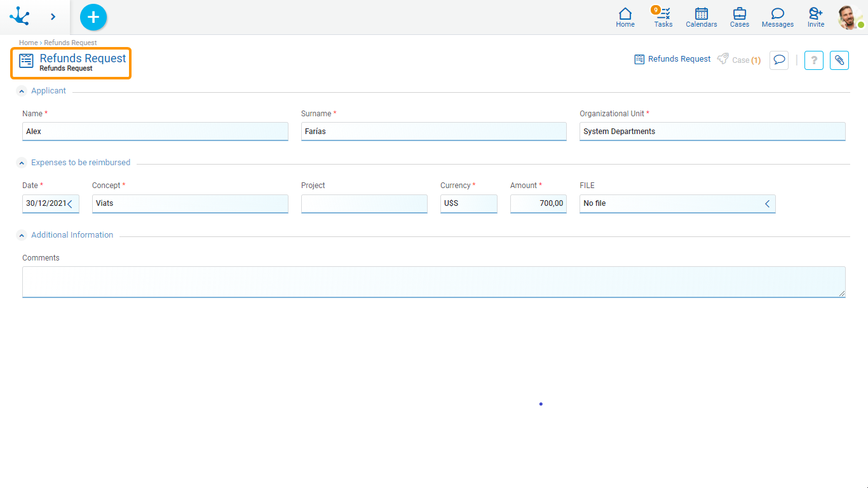Image resolution: width=868 pixels, height=488 pixels.
Task: Expand the FILE field arrow
Action: 767,204
